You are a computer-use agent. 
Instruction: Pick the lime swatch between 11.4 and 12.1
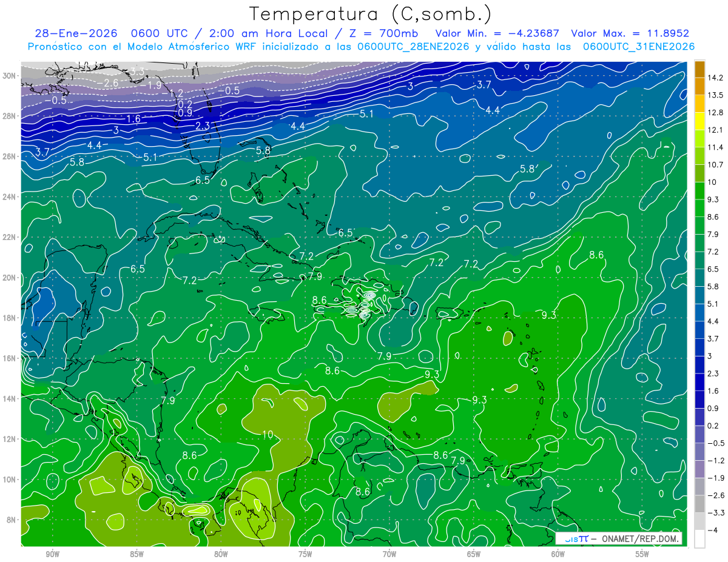click(699, 138)
